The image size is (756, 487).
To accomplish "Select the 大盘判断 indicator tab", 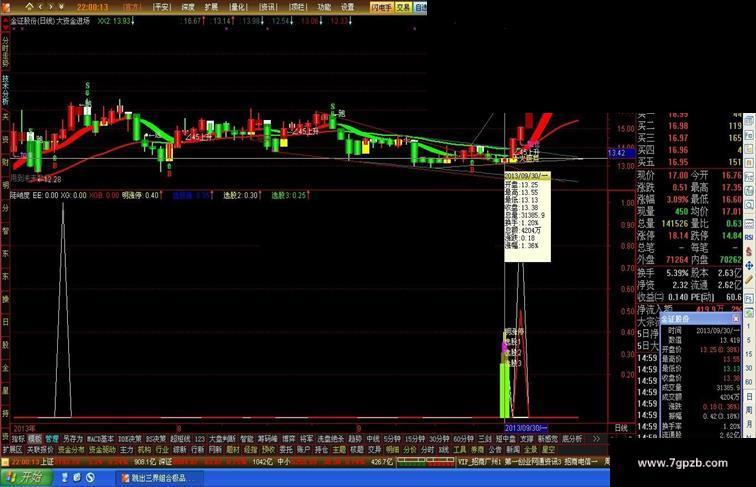I will 222,439.
